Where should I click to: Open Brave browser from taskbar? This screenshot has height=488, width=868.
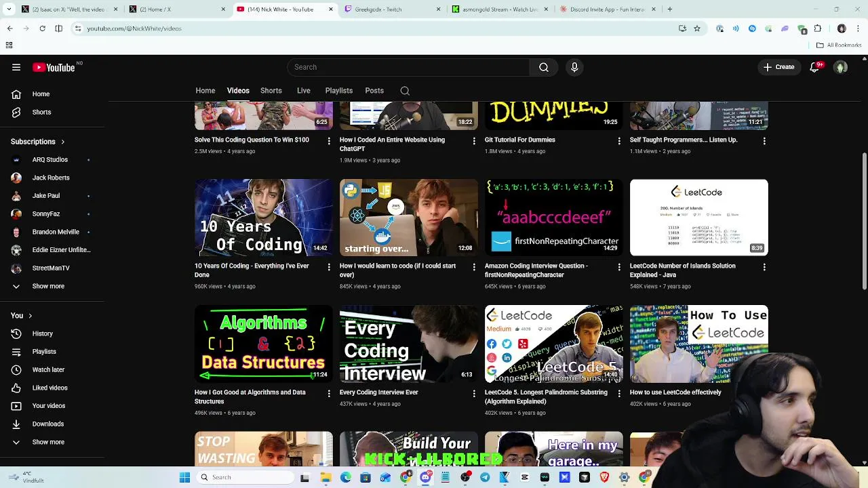coord(604,477)
